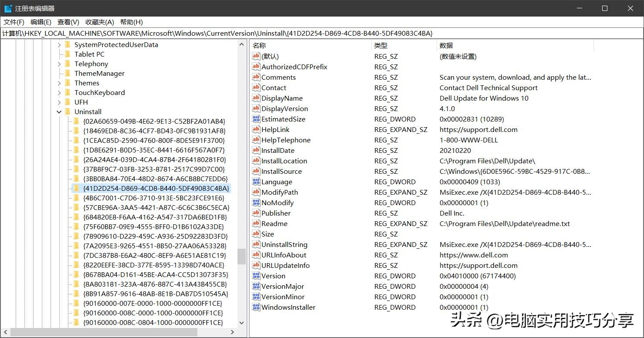The image size is (644, 338).
Task: Click the binary icon next to VersionMajor
Action: point(256,286)
